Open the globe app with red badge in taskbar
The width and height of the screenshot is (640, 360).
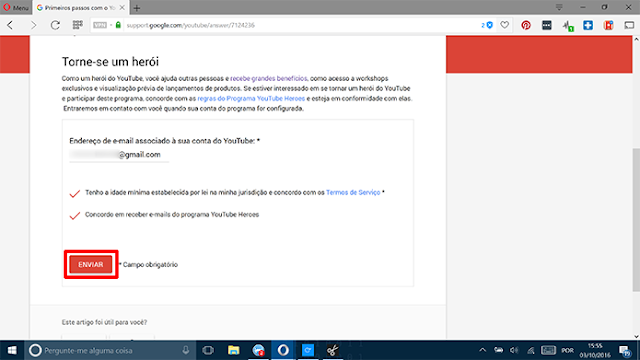tap(258, 350)
